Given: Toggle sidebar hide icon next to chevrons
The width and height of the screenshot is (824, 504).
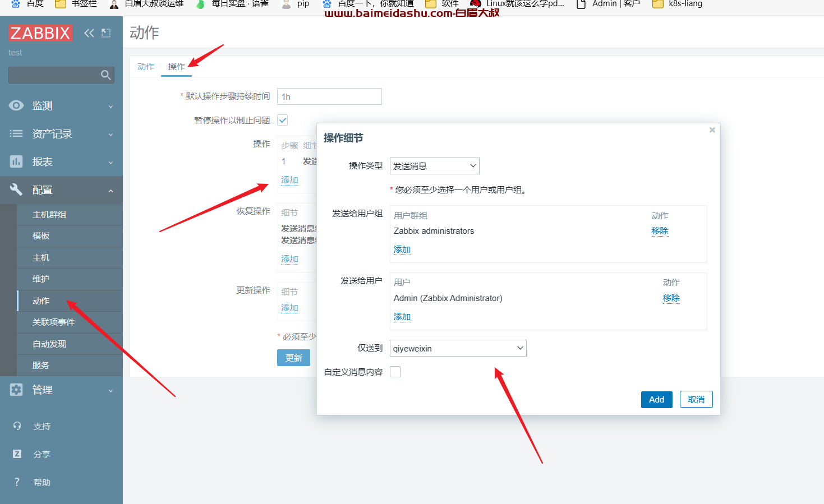Looking at the screenshot, I should point(106,33).
